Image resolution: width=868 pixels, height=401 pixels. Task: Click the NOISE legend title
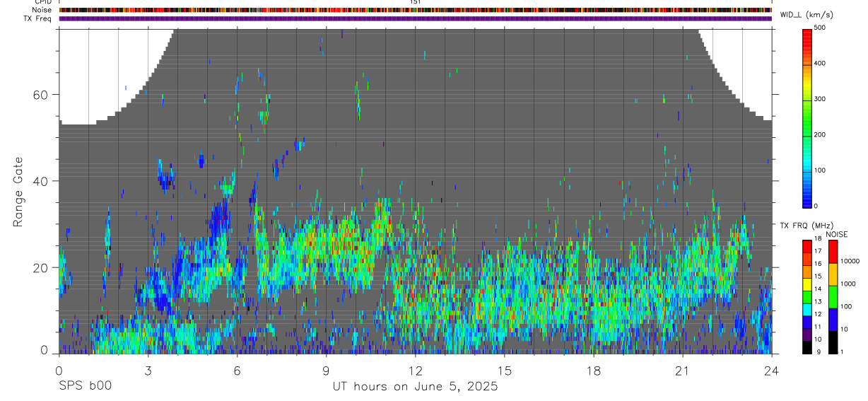836,234
